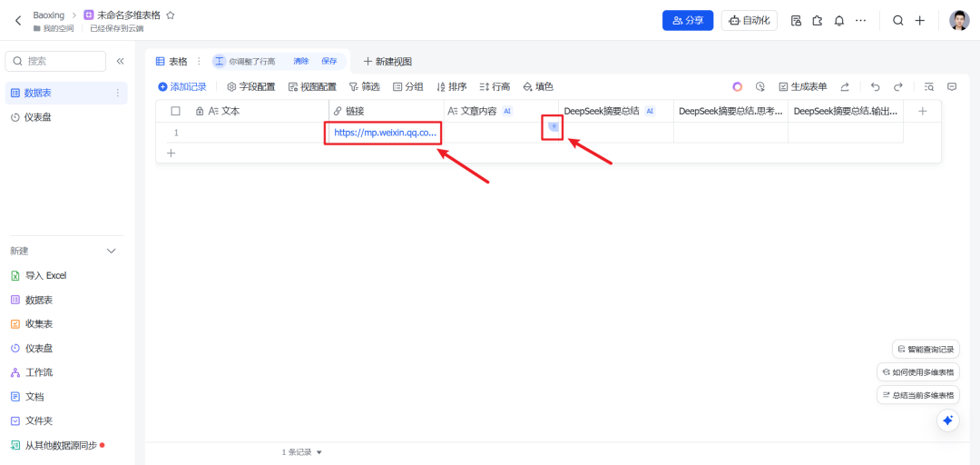Image resolution: width=980 pixels, height=465 pixels.
Task: Click 生成表单
Action: [802, 87]
